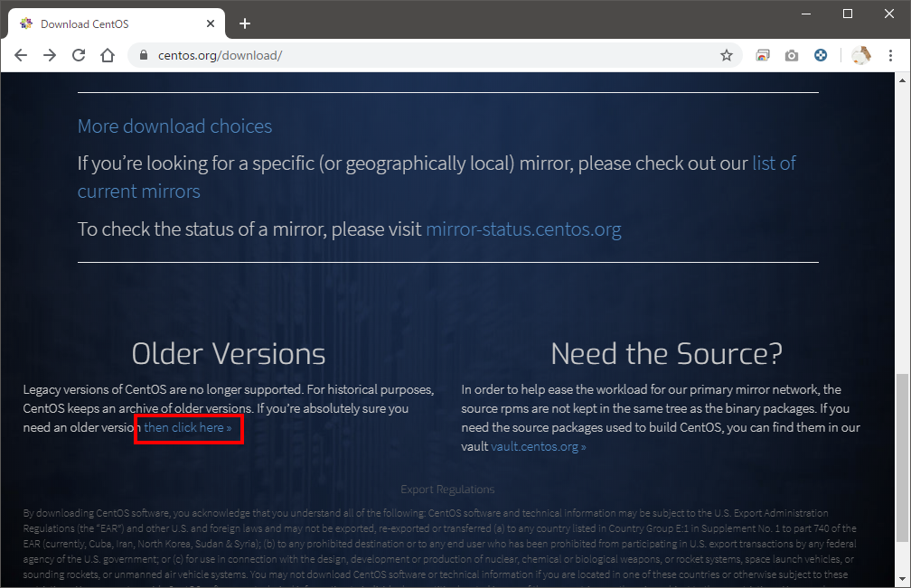Open the Chrome three-dot menu
This screenshot has height=588, width=911.
click(890, 55)
